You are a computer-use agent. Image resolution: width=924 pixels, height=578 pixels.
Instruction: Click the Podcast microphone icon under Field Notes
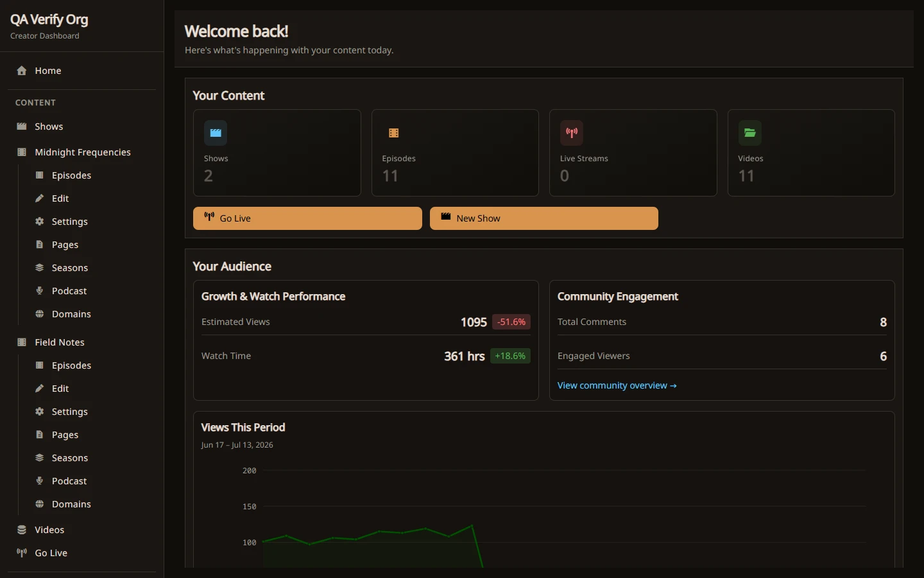click(40, 481)
